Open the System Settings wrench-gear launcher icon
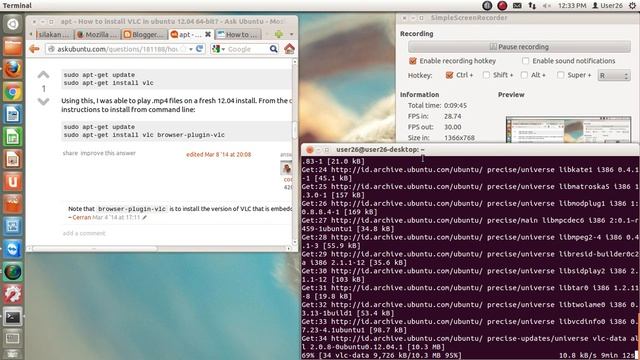640x360 pixels. [13, 294]
